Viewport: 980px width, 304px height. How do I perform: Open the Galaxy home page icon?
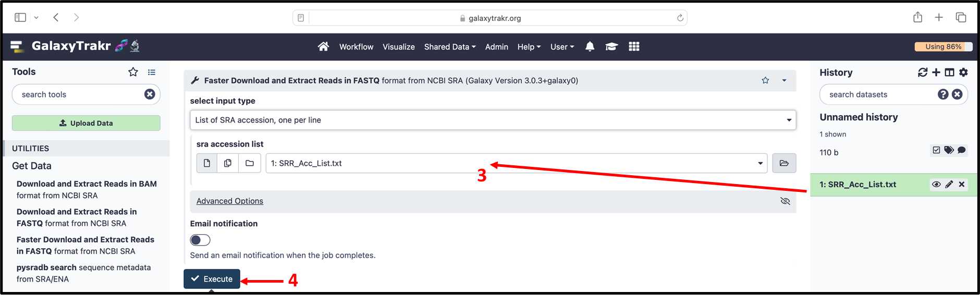[x=323, y=46]
